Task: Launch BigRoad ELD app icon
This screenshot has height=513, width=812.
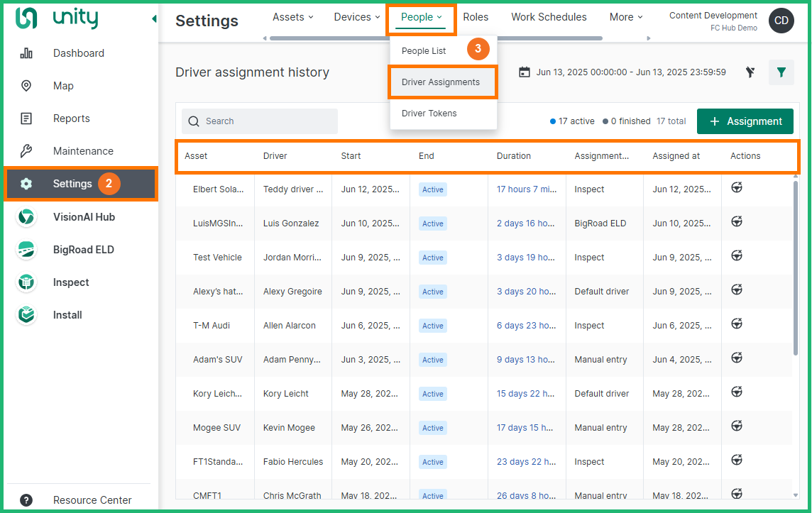Action: [26, 250]
